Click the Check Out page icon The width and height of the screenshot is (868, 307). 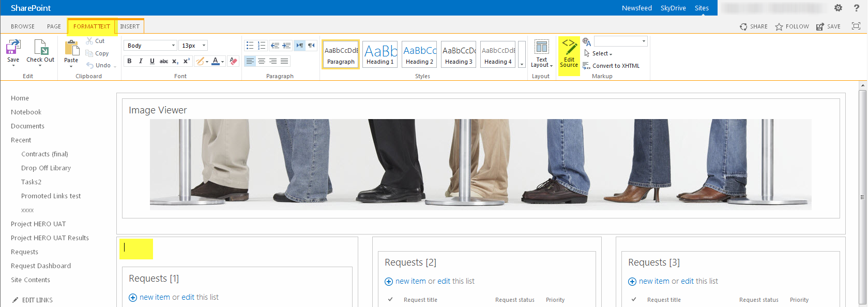click(40, 48)
